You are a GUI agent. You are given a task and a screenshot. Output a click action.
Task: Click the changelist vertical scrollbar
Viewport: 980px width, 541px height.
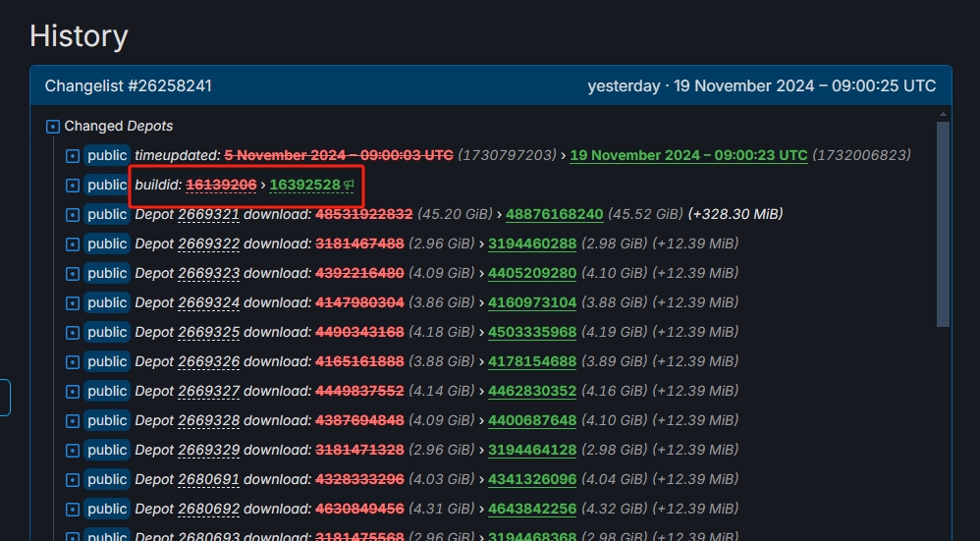point(943,224)
